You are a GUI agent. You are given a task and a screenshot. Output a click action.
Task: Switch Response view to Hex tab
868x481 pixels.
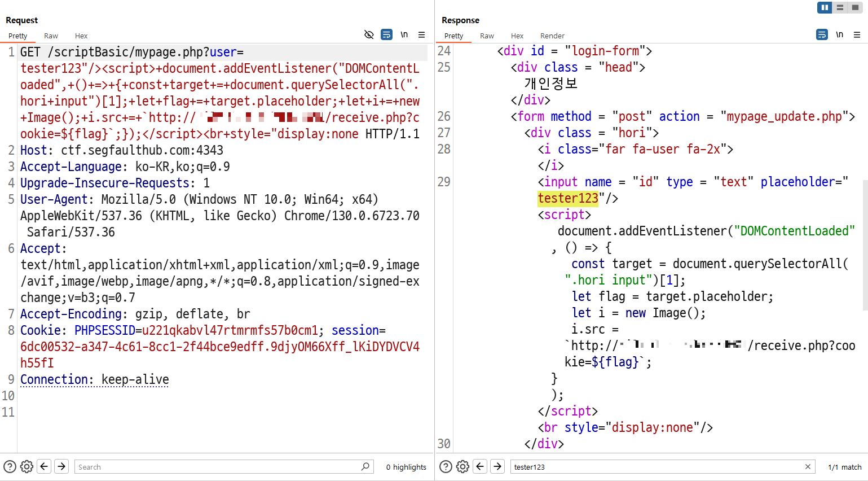click(x=517, y=36)
